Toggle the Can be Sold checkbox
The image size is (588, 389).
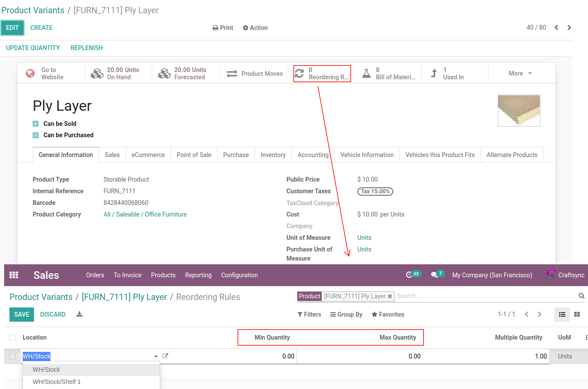pos(36,124)
